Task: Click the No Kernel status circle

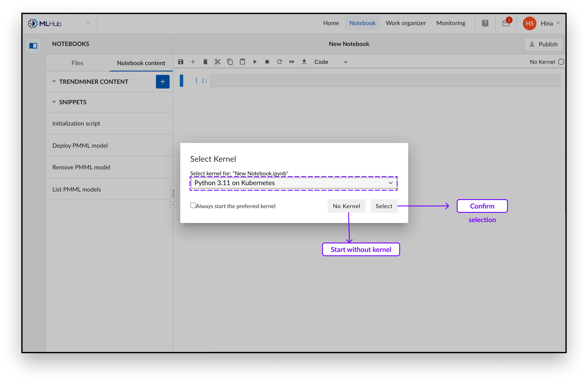Action: click(x=561, y=62)
